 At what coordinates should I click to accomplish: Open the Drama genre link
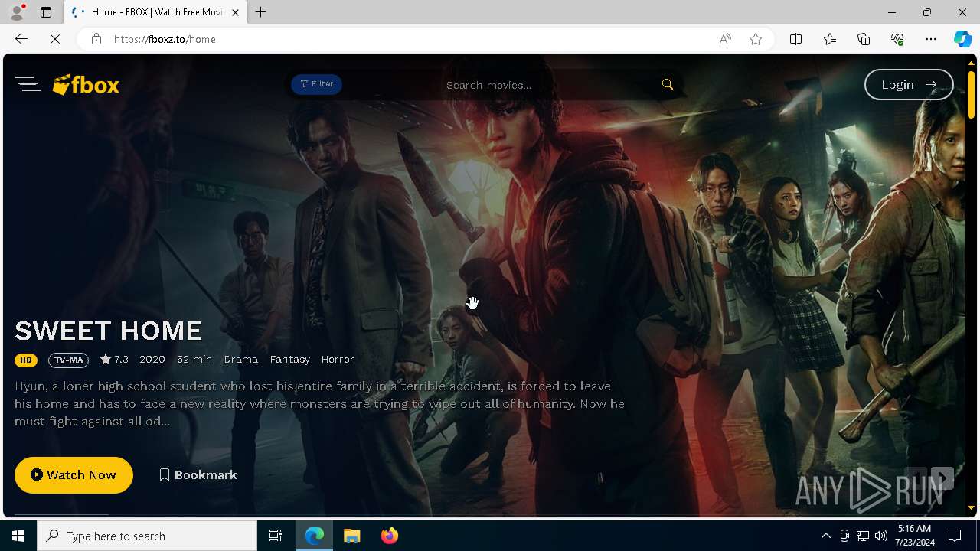tap(240, 359)
